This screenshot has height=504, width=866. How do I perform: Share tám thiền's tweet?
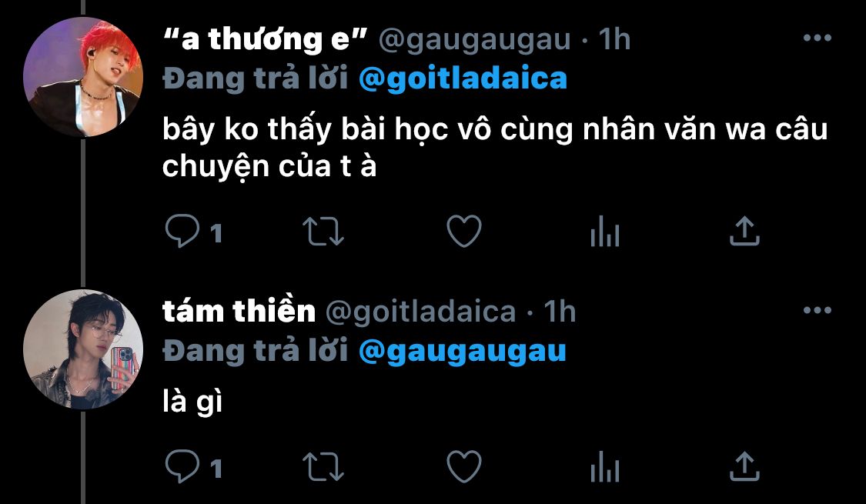744,466
